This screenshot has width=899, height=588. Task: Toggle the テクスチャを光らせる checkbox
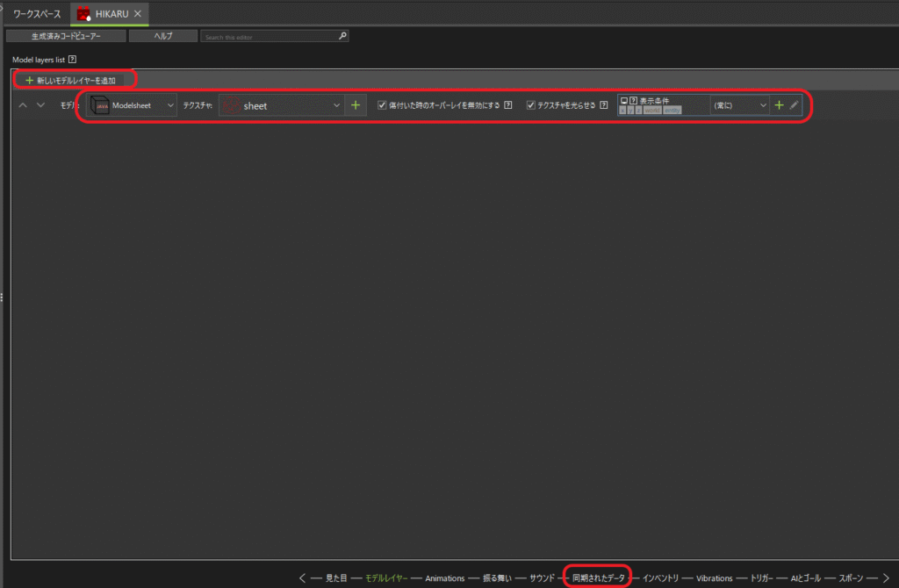point(530,105)
